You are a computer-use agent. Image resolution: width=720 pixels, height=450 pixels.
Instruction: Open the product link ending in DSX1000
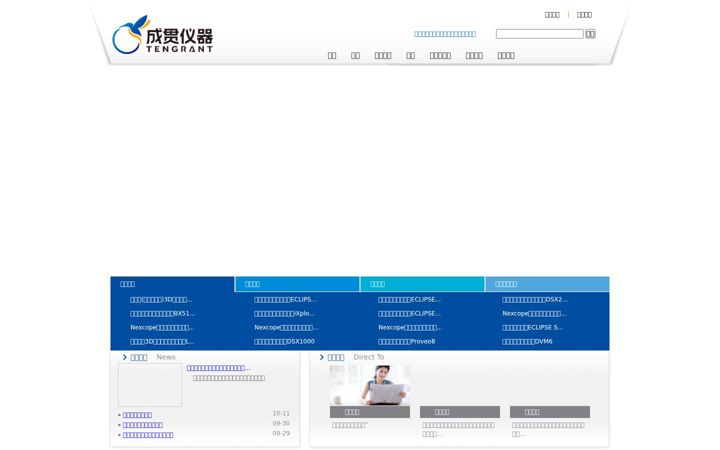(284, 342)
